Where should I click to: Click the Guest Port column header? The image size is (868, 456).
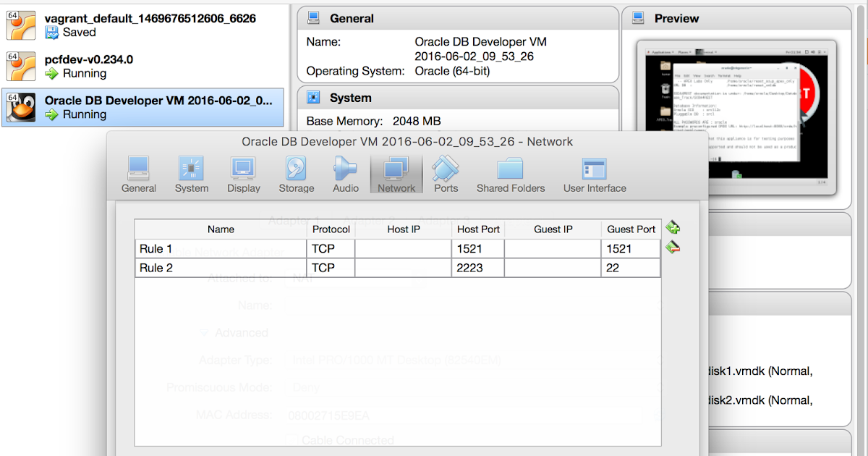point(631,229)
